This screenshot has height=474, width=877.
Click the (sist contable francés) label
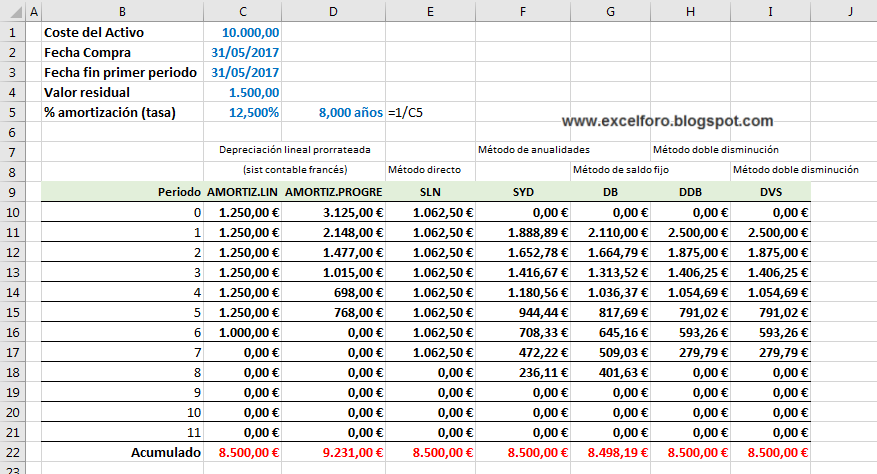295,170
